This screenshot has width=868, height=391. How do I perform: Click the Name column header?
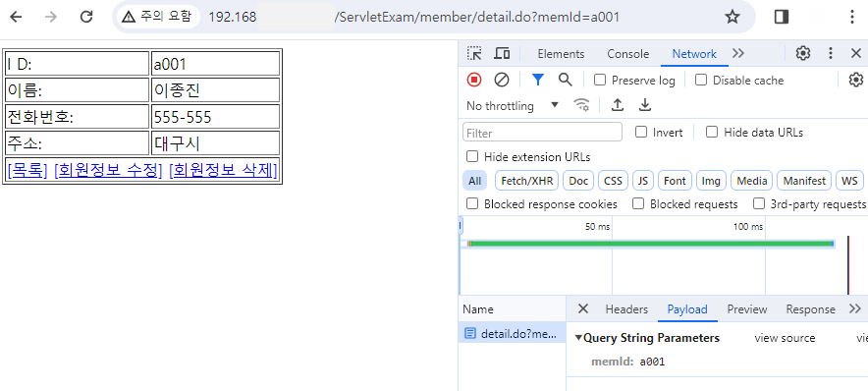[512, 309]
